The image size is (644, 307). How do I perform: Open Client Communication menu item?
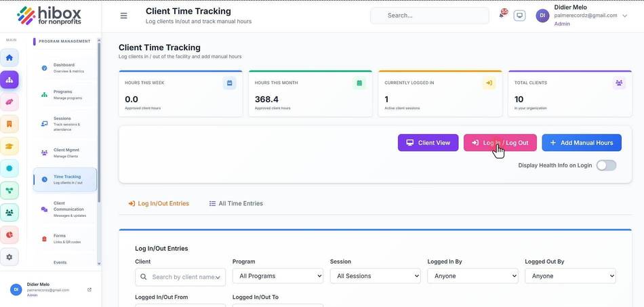[65, 209]
